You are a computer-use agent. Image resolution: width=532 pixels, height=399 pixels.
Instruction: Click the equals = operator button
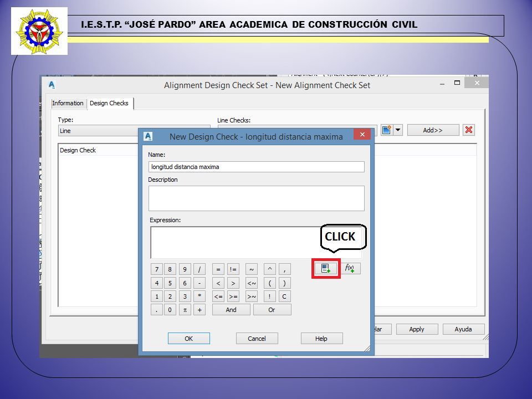(218, 269)
